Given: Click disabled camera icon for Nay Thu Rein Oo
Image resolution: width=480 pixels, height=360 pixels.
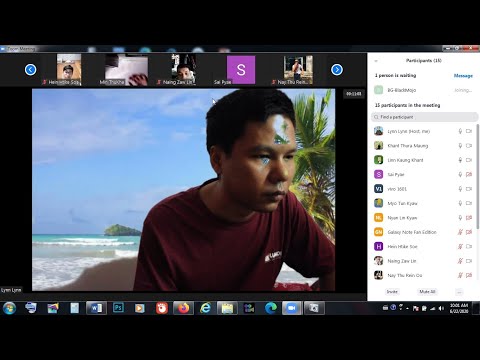Looking at the screenshot, I should (x=469, y=275).
